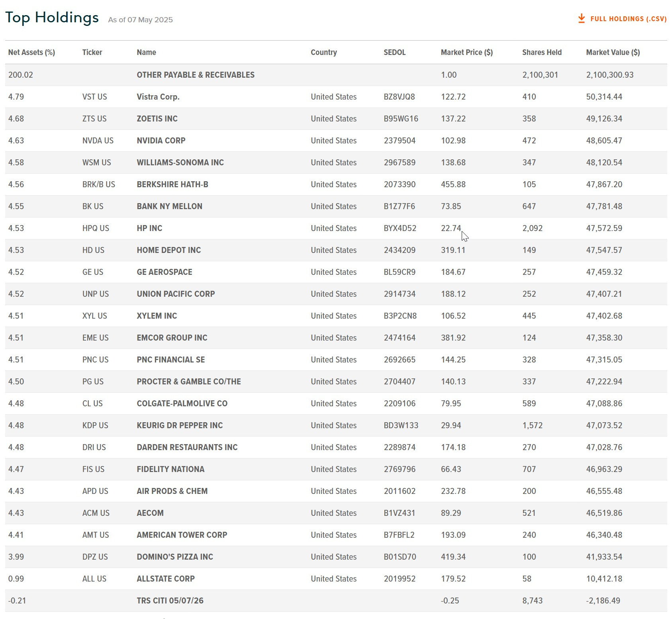Click the PNC FINANCIAL SE name
The image size is (672, 619).
(170, 360)
